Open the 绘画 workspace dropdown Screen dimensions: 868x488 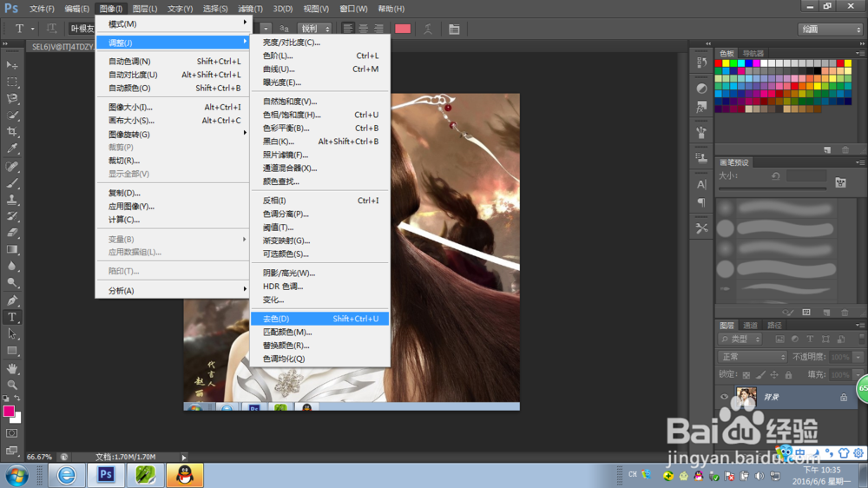click(x=831, y=30)
